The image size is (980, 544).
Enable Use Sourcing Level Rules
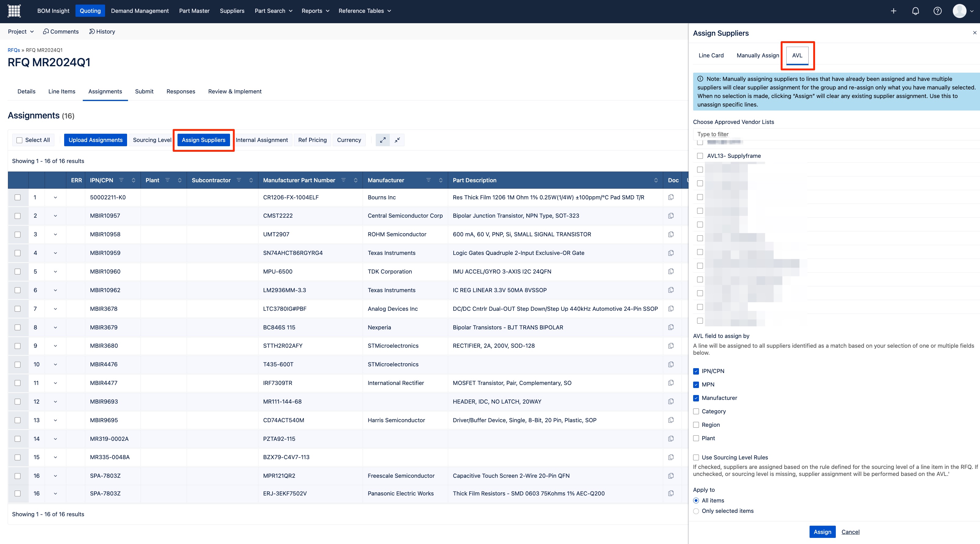(x=696, y=457)
